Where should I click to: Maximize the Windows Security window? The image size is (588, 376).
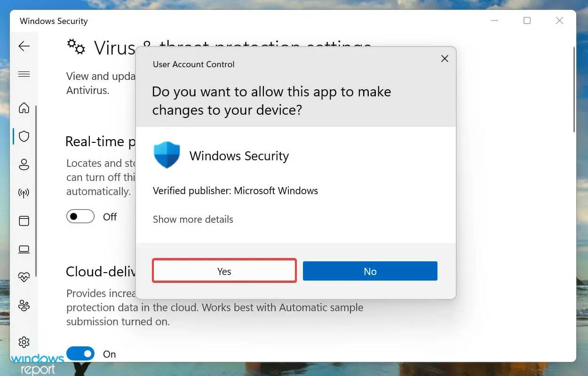(x=527, y=21)
